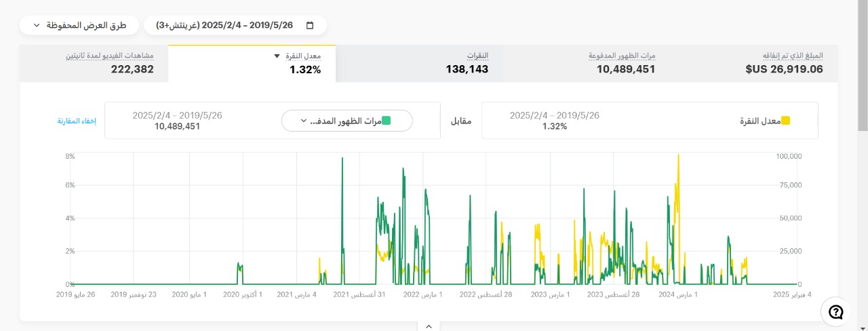Click the معدل النقرة primary metric card
Screen dimensions: 868x331
point(649,121)
